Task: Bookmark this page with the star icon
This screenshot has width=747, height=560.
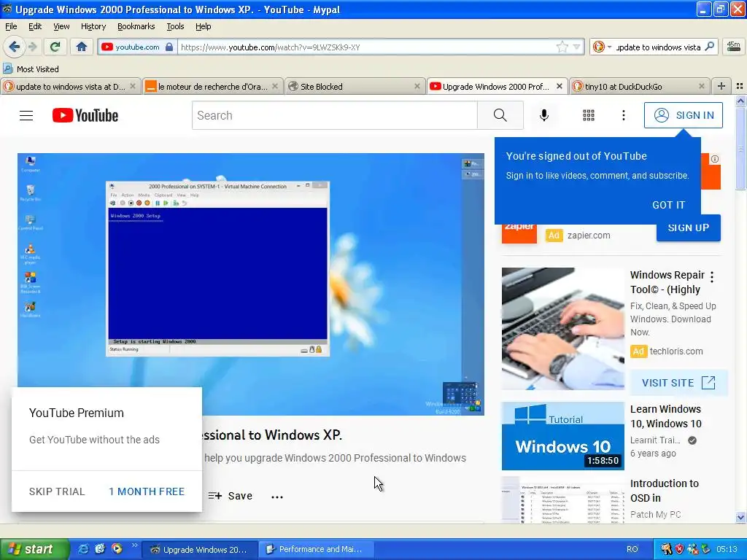Action: tap(562, 47)
